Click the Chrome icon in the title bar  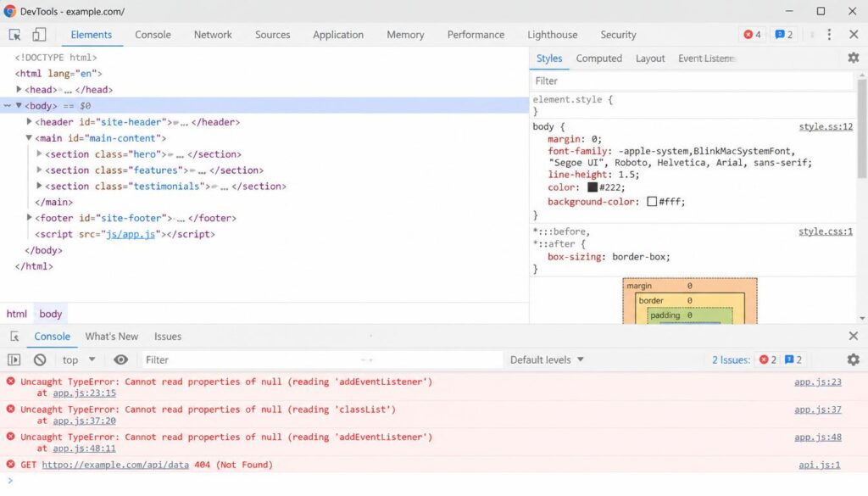pos(9,11)
